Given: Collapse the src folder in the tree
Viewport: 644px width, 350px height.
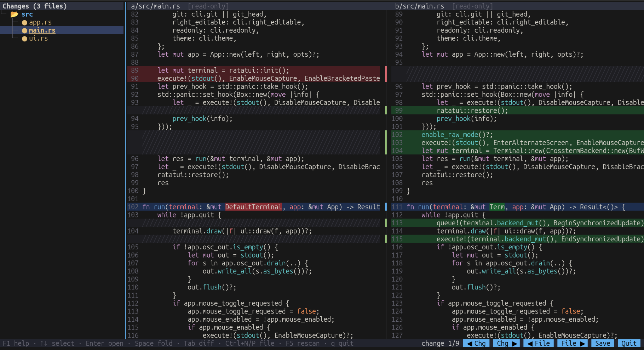Looking at the screenshot, I should tap(27, 15).
